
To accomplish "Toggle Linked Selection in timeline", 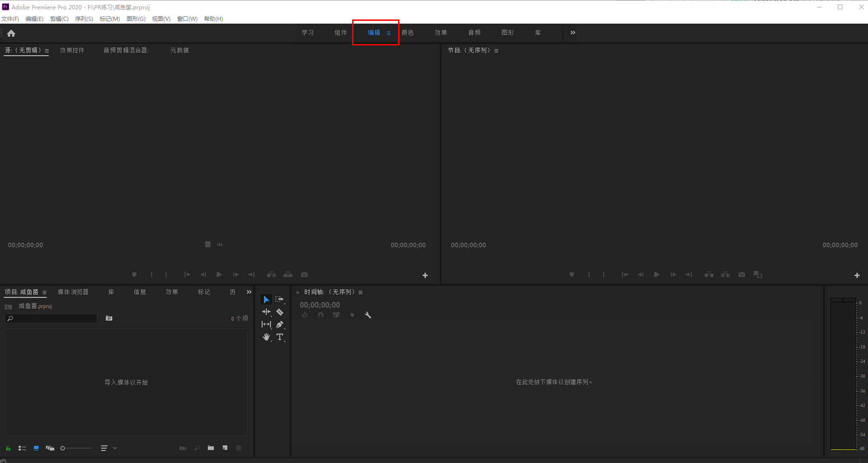I will [x=336, y=315].
